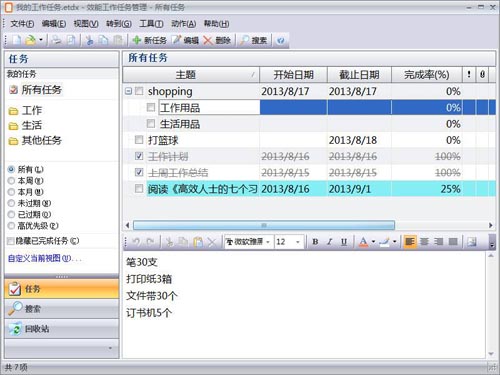Open the Recycle Bin panel in sidebar
Image resolution: width=500 pixels, height=375 pixels.
62,329
